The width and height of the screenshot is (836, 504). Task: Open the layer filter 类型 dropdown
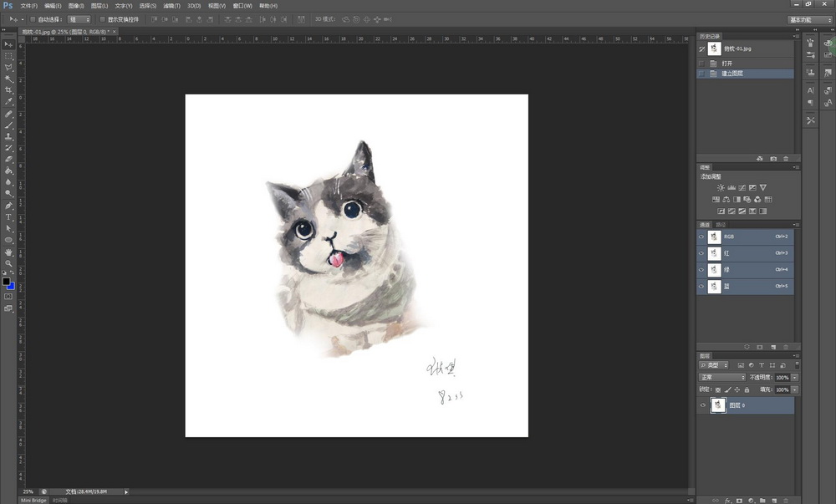point(714,365)
